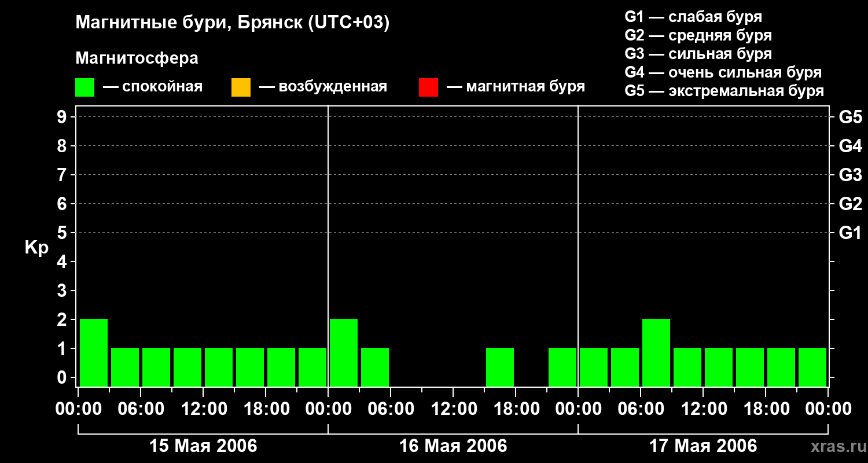Click the '16 Мая 2006' date label
Image resolution: width=868 pixels, height=463 pixels.
tap(453, 446)
